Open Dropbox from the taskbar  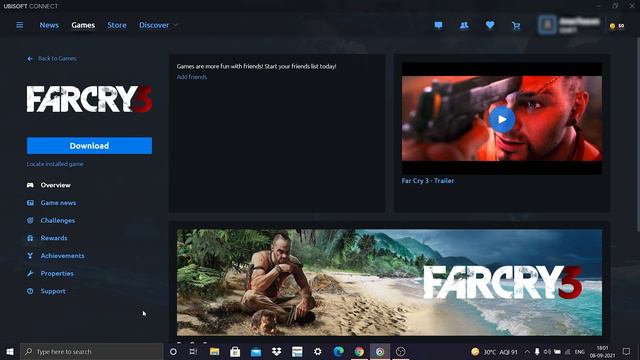pyautogui.click(x=276, y=351)
